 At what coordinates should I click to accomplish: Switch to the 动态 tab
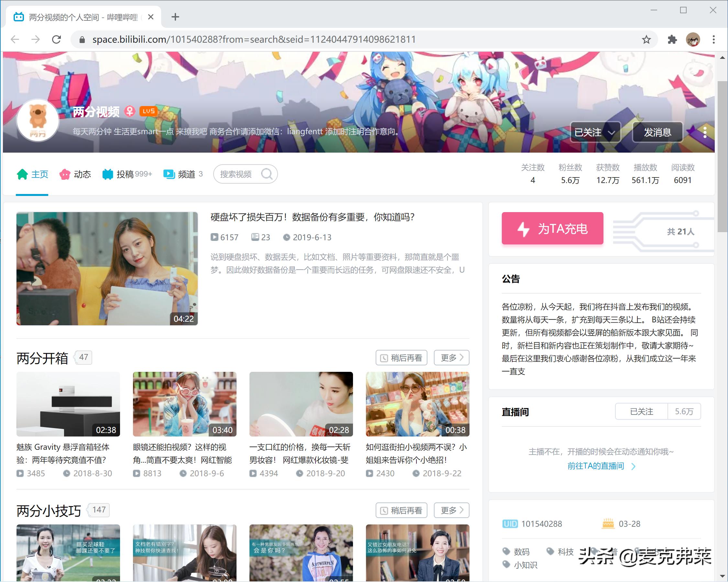click(83, 174)
